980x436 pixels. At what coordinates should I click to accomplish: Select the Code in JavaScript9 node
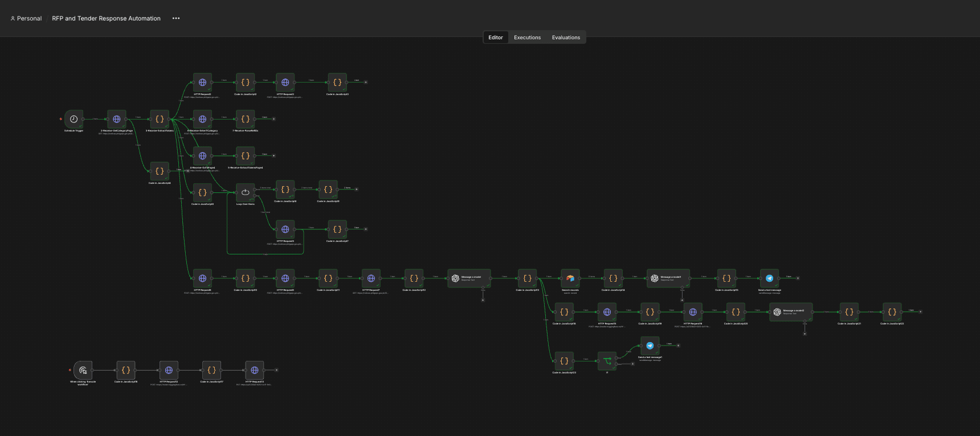328,190
